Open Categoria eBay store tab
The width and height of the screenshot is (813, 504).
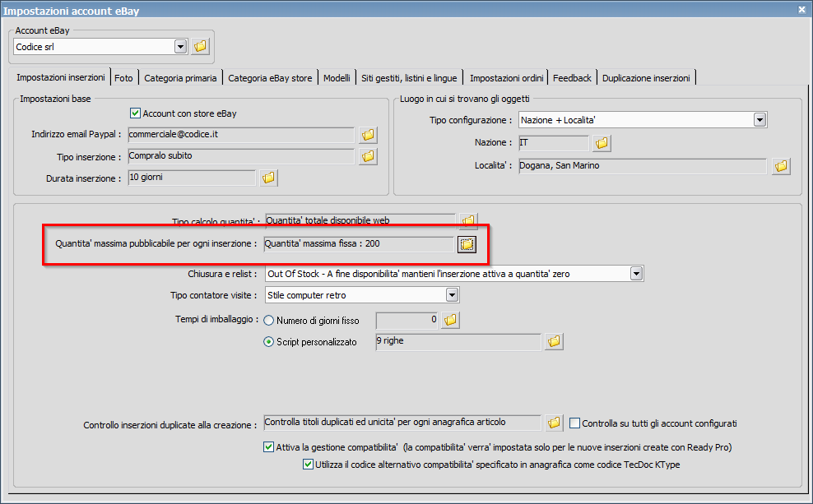pos(270,78)
